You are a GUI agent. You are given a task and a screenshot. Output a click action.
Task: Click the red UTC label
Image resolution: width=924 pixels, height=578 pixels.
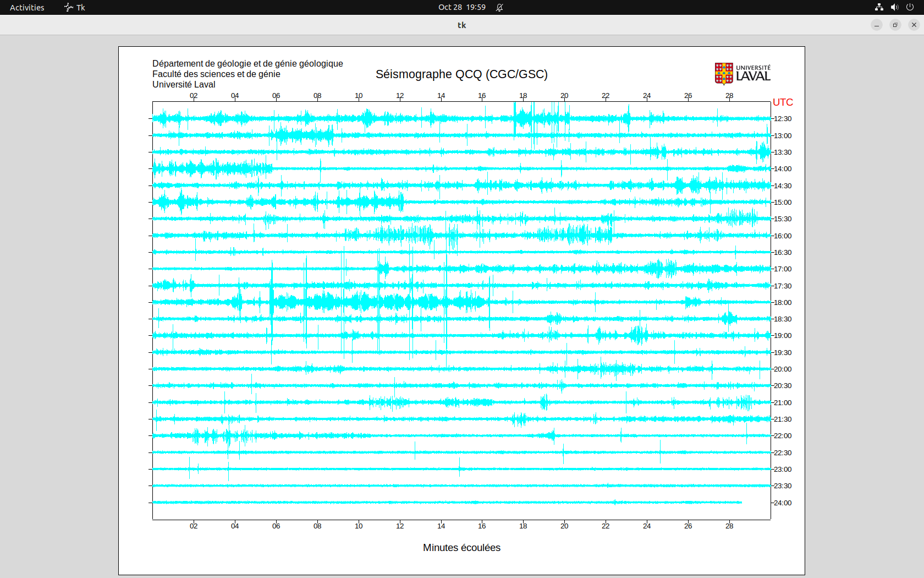click(x=783, y=102)
